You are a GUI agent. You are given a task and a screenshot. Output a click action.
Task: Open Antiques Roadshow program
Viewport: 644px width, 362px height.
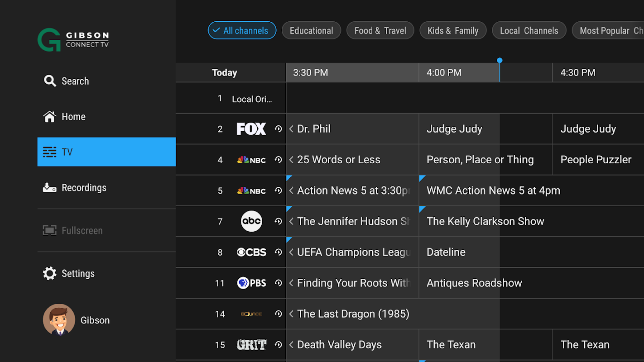tap(532, 283)
